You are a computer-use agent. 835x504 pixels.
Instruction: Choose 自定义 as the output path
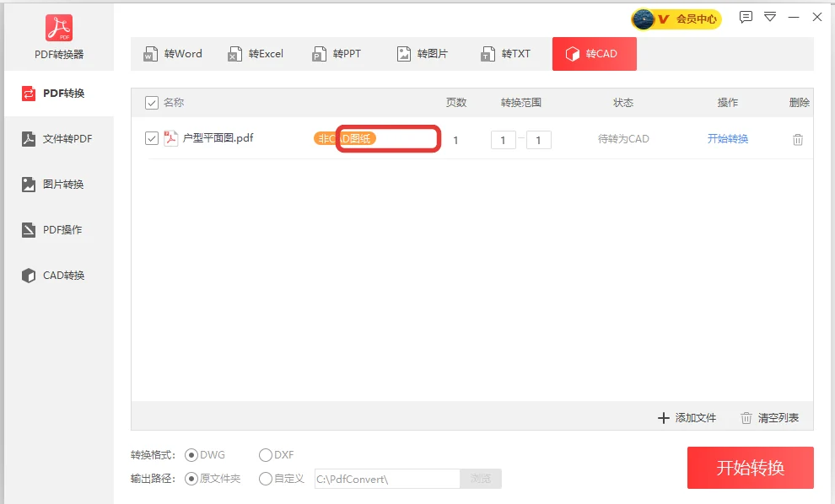pos(265,479)
